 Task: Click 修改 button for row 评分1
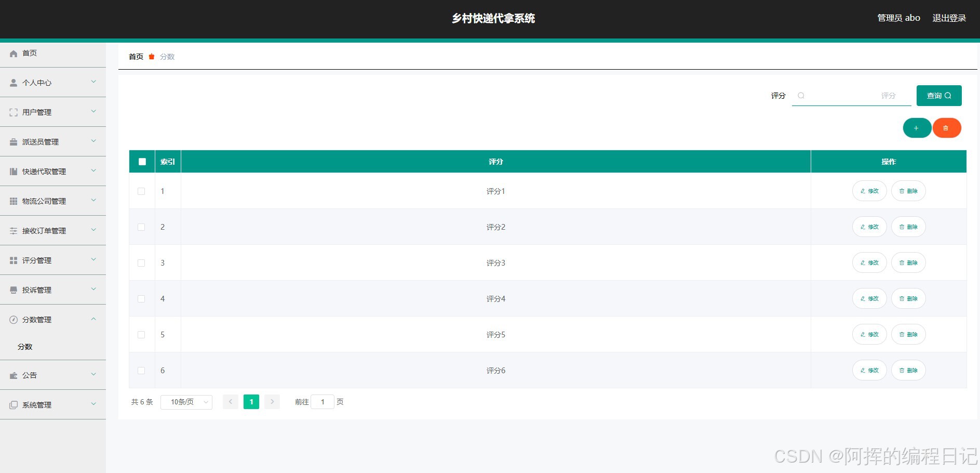point(869,191)
